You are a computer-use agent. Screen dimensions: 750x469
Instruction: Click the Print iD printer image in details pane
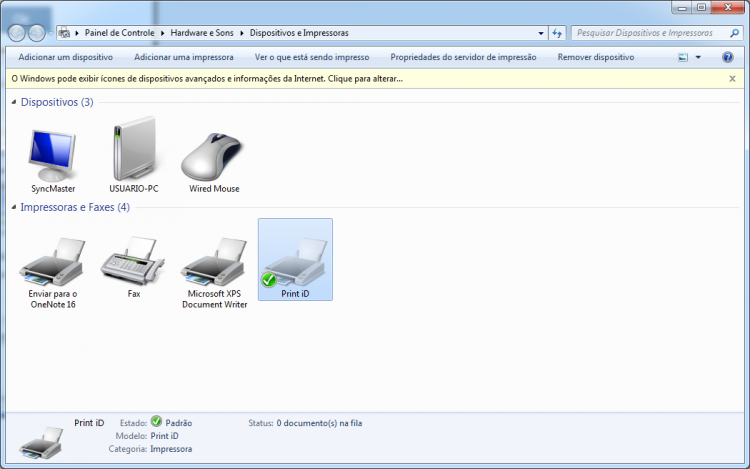[41, 443]
